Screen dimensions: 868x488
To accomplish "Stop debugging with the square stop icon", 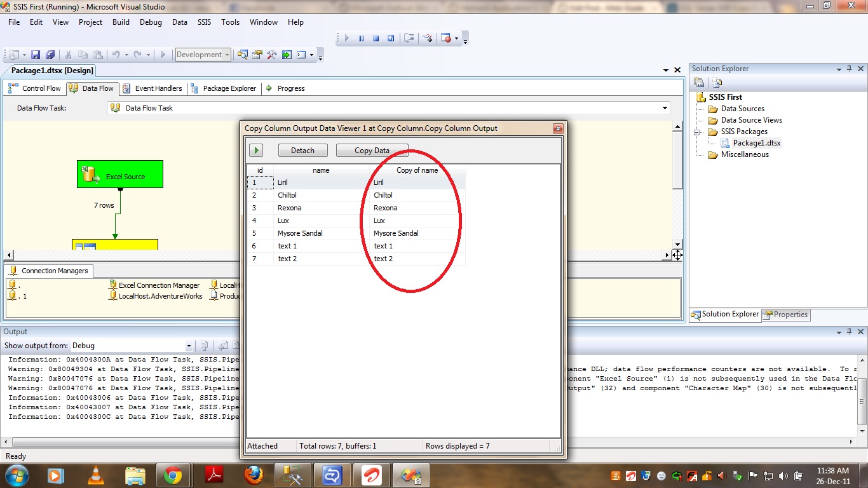I will tap(376, 38).
